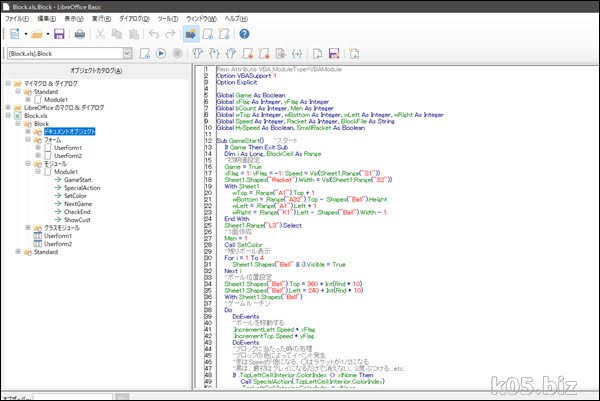The height and width of the screenshot is (401, 600).
Task: Select UserForm1 under the クラスモジュール folder
Action: (58, 236)
